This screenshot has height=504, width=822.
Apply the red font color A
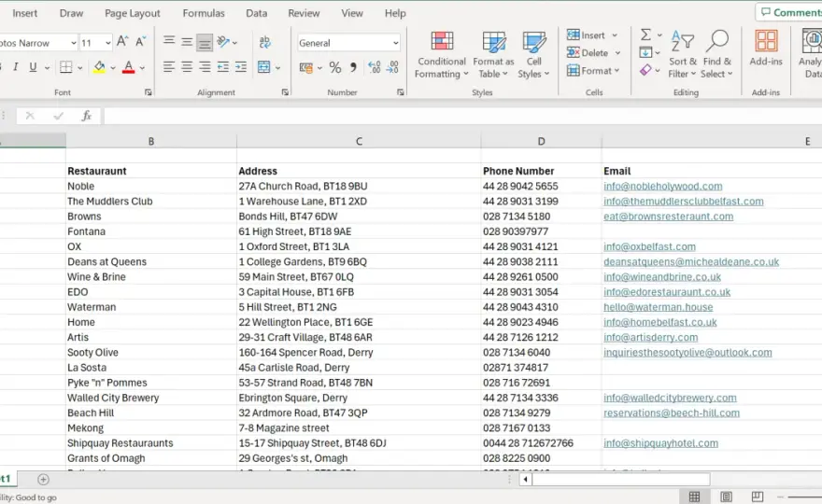(x=128, y=67)
